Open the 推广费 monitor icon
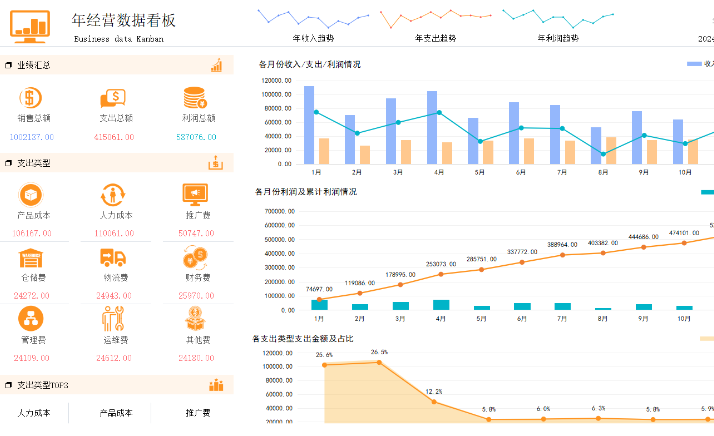This screenshot has height=436, width=714. point(195,194)
